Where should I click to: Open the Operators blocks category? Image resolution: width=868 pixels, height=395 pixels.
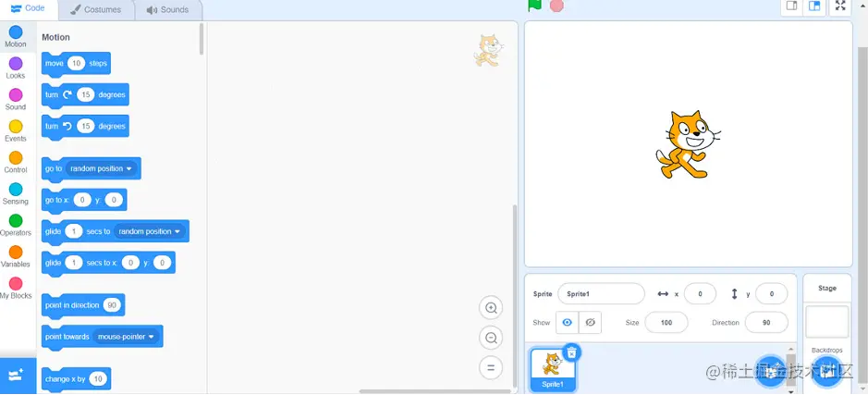point(16,226)
